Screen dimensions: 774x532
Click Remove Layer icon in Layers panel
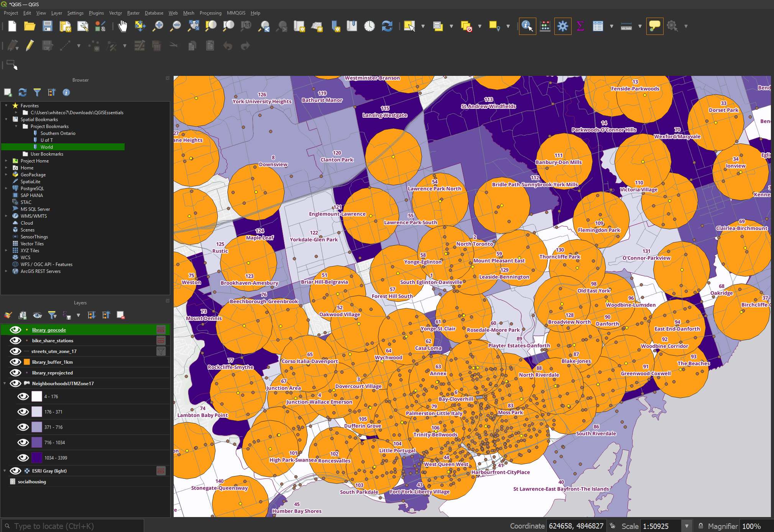pos(121,315)
